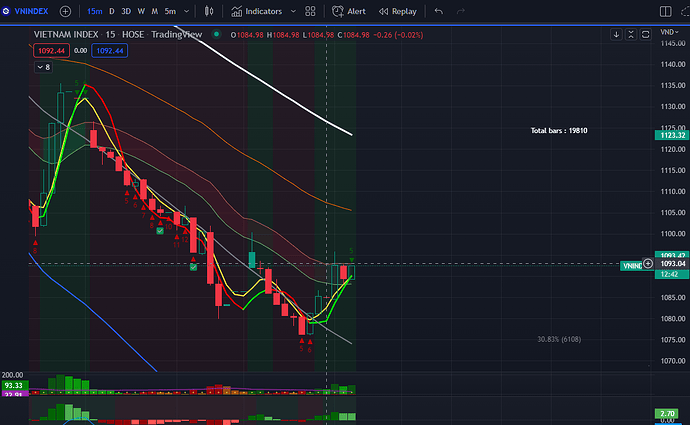
Task: Click the blue 1092.44 buy price box
Action: coord(110,51)
